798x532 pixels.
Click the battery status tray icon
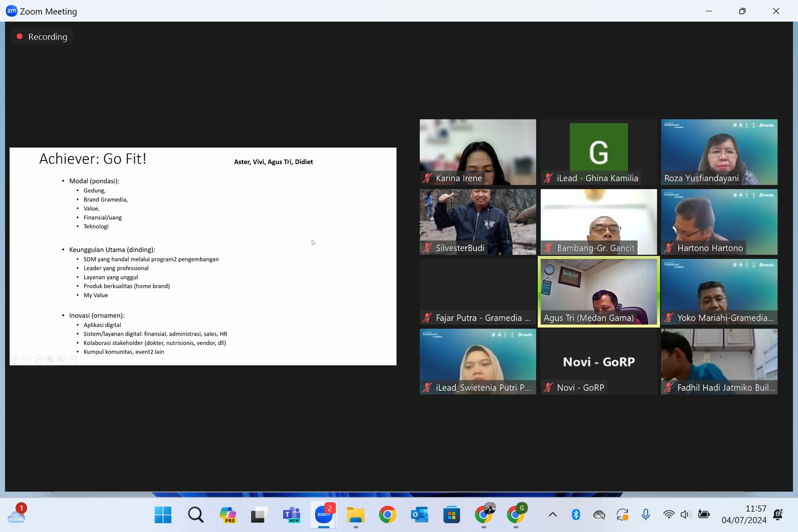pos(704,515)
